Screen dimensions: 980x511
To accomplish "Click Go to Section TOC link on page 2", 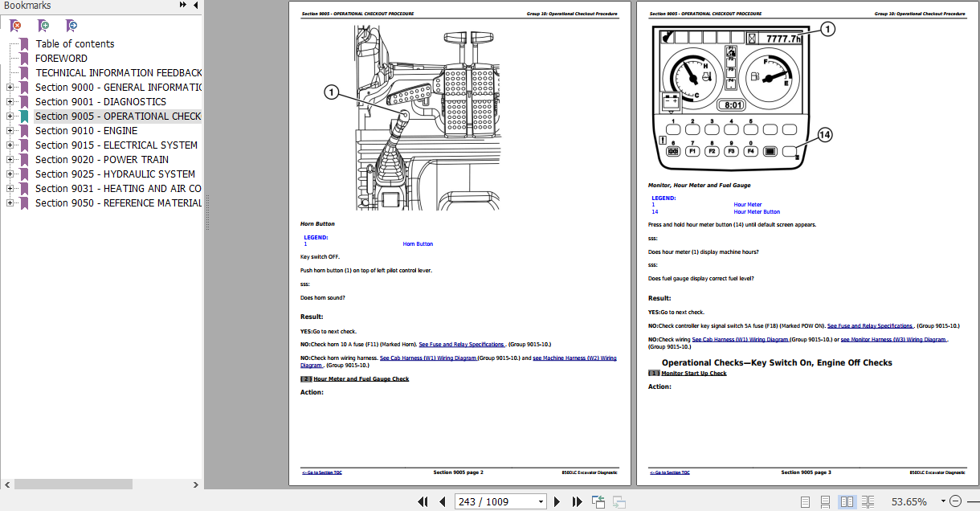I will pos(321,473).
